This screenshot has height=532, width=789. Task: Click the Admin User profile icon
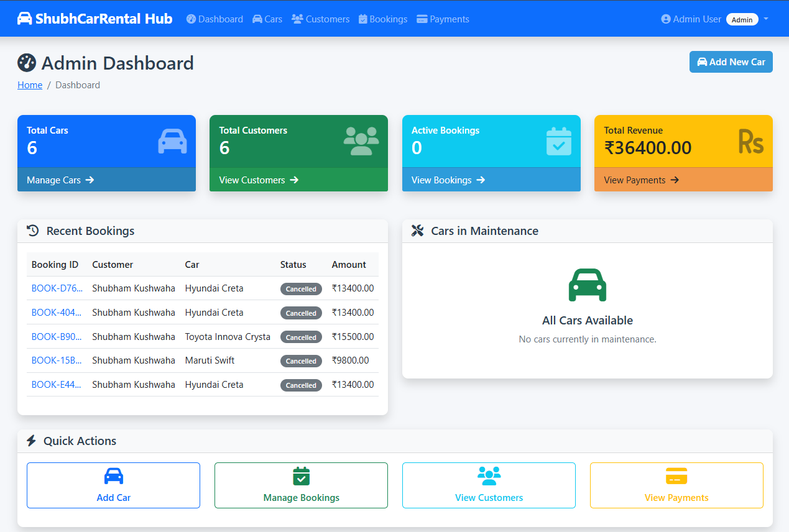coord(666,19)
